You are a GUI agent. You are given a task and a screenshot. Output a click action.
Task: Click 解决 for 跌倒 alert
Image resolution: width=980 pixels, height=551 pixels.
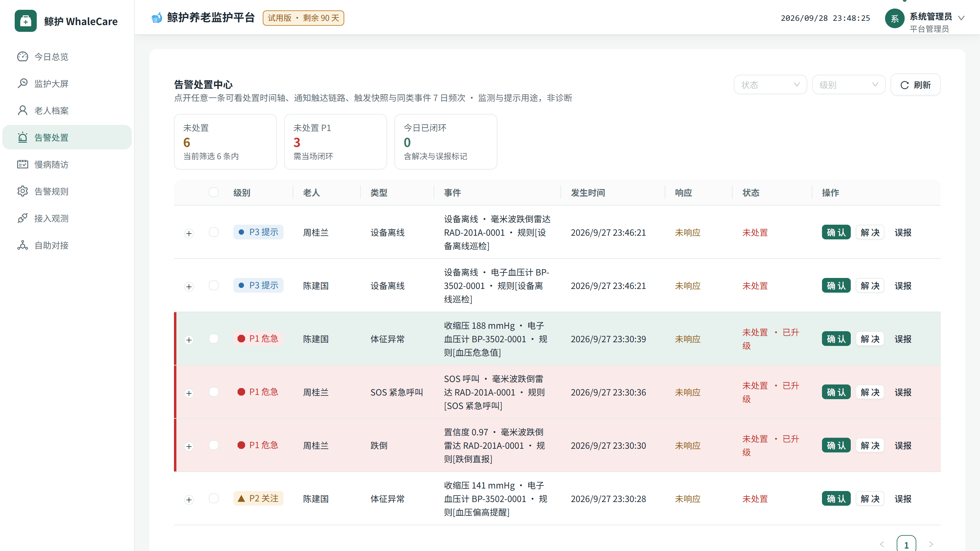click(870, 445)
